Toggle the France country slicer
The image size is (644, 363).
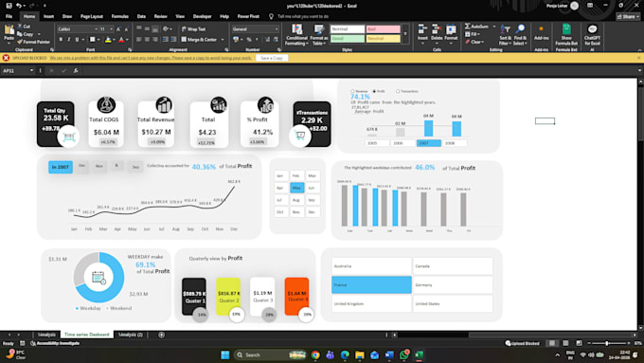pos(371,284)
